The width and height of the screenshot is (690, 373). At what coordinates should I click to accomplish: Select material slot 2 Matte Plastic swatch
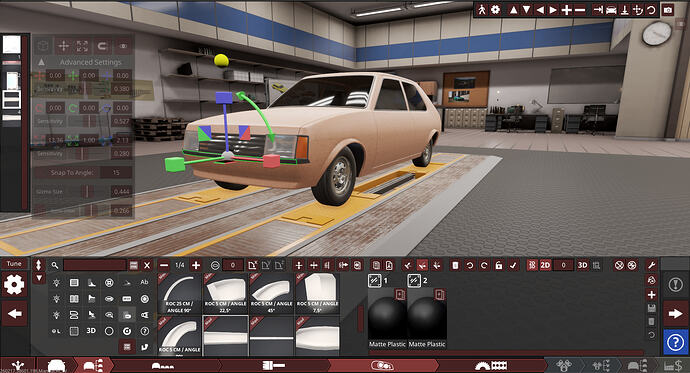click(x=427, y=318)
